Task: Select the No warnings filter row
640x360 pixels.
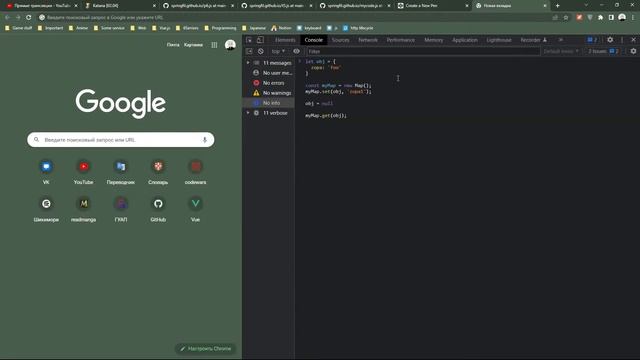Action: (x=269, y=93)
